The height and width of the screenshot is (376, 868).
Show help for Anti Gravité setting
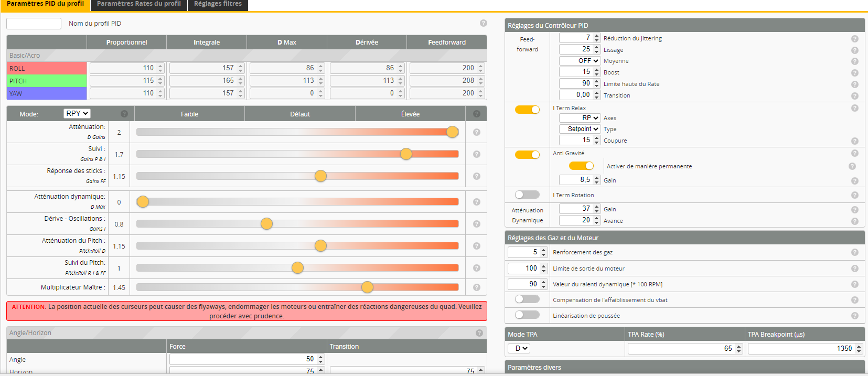tap(855, 153)
